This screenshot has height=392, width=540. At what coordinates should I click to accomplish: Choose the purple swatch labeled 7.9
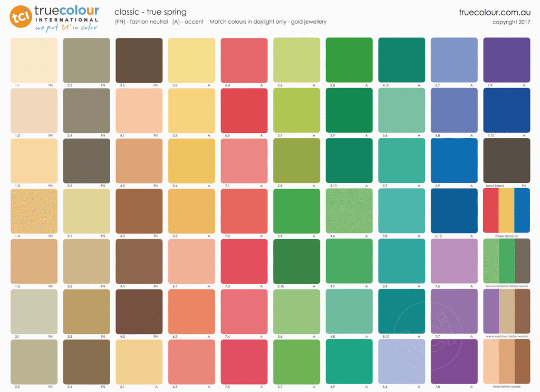point(506,60)
